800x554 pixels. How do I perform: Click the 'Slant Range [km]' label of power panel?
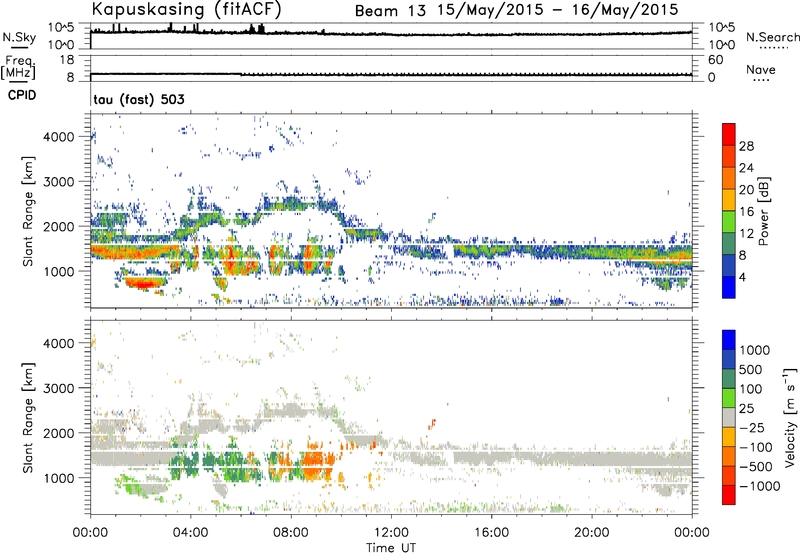(28, 211)
